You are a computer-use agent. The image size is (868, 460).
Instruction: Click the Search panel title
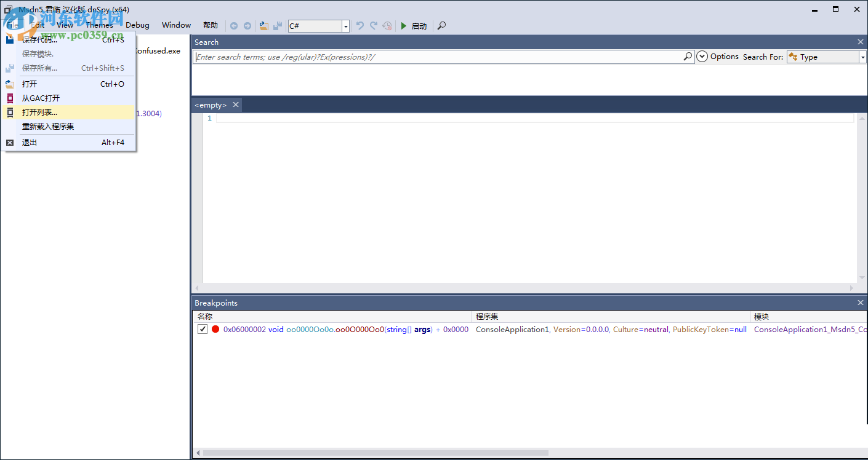(206, 42)
